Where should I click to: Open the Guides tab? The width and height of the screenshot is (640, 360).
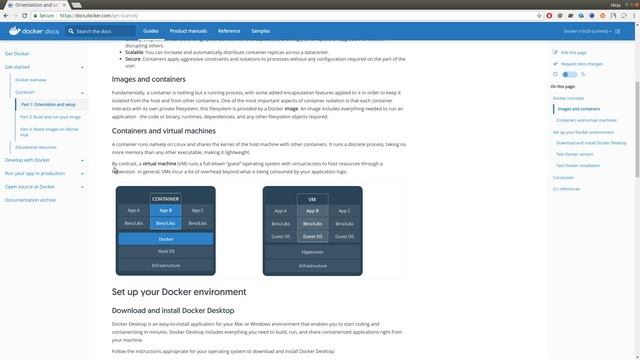click(151, 31)
